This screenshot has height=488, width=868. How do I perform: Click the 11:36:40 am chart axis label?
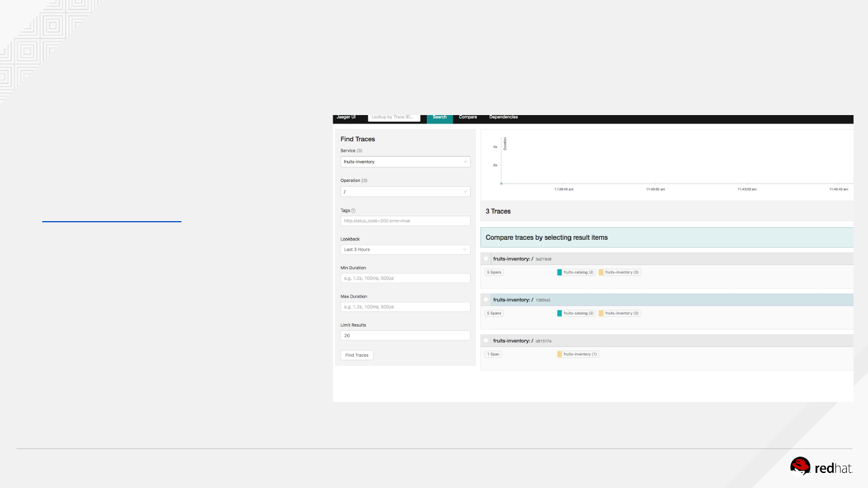click(564, 189)
